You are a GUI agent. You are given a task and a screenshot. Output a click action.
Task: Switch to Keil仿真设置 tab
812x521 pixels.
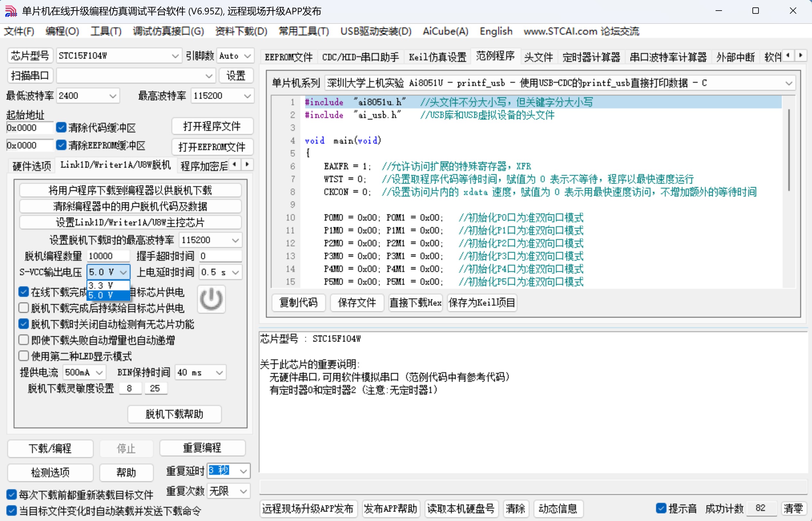pyautogui.click(x=437, y=57)
